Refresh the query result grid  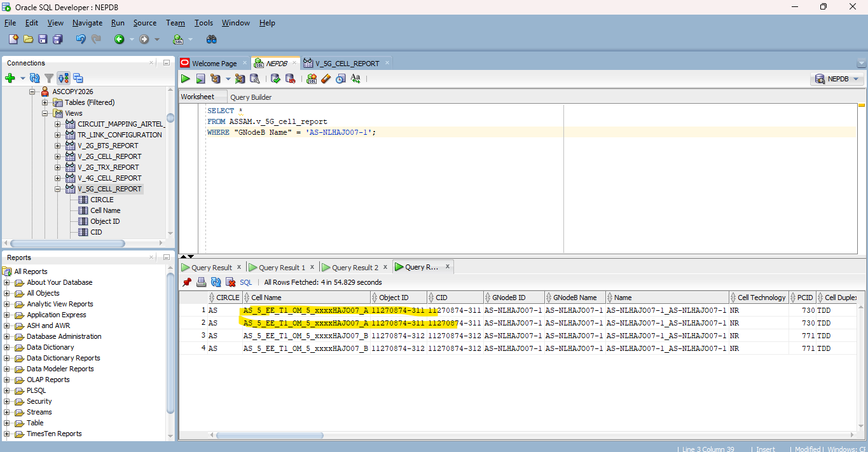pos(216,282)
